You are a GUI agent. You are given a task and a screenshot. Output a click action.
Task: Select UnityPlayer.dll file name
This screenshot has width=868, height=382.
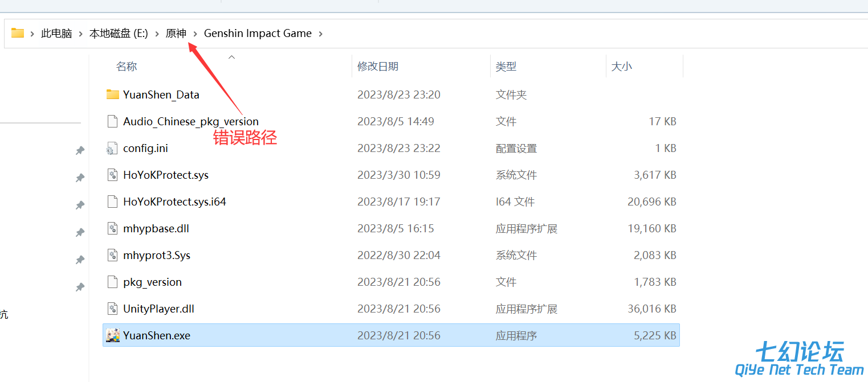click(158, 309)
